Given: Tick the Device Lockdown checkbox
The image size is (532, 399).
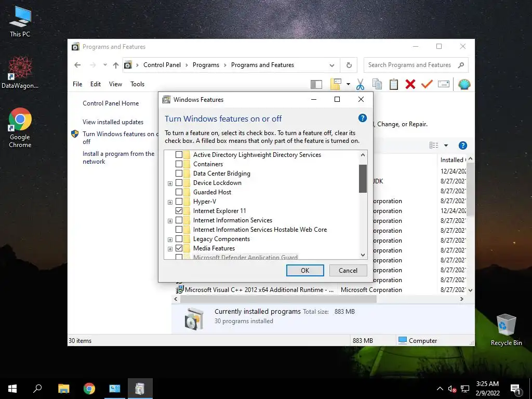Looking at the screenshot, I should [x=179, y=182].
